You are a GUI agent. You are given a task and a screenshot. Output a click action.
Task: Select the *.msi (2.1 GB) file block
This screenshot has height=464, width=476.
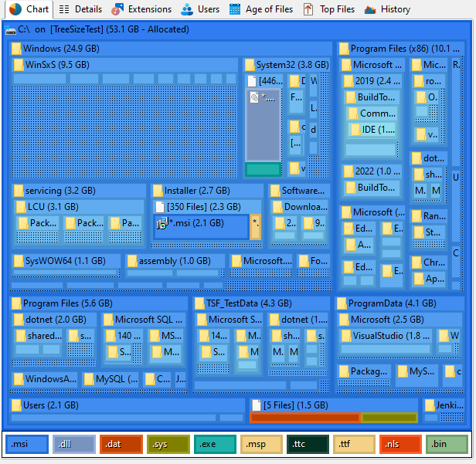[x=201, y=225]
